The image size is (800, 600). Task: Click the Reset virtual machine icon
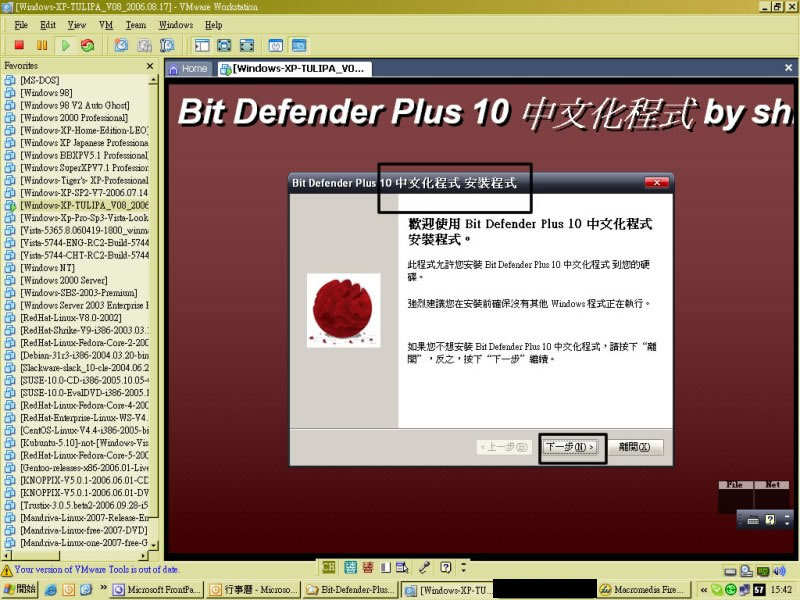point(88,45)
